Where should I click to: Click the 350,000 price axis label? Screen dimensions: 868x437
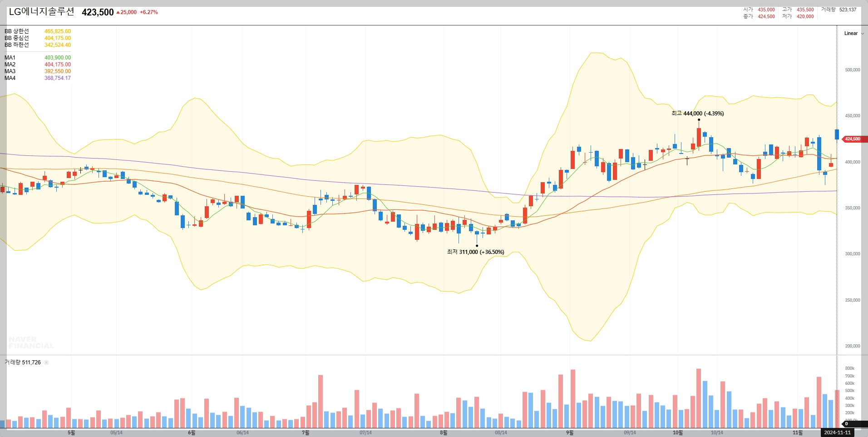852,208
